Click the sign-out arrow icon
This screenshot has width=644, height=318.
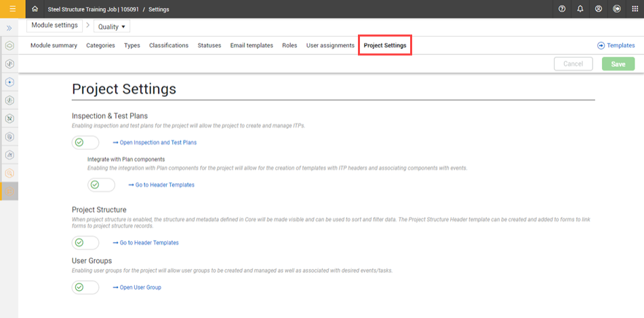pyautogui.click(x=617, y=9)
